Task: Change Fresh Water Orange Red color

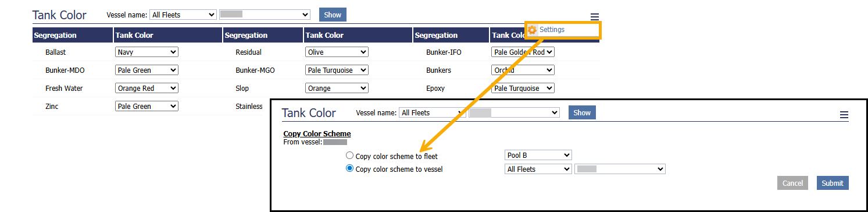Action: click(x=147, y=88)
